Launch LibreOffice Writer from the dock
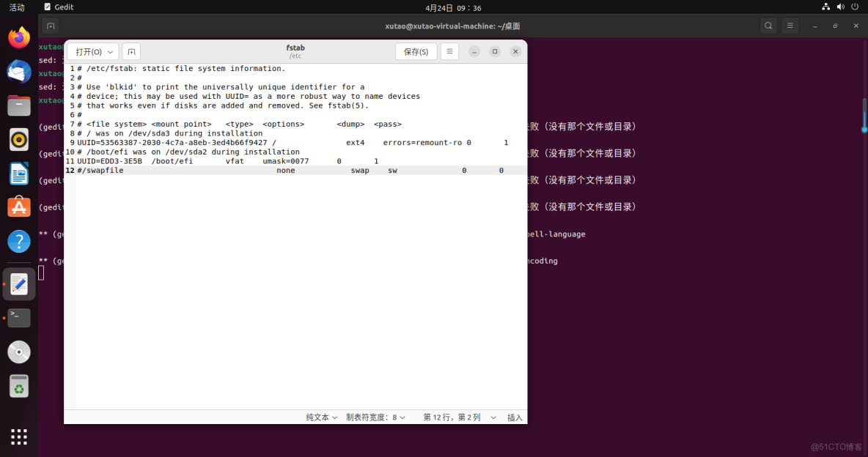Screen dimensions: 868x457 click(x=19, y=174)
